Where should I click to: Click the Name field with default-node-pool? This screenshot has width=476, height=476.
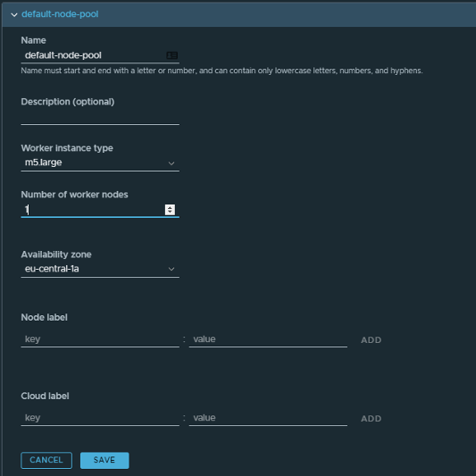tap(100, 55)
